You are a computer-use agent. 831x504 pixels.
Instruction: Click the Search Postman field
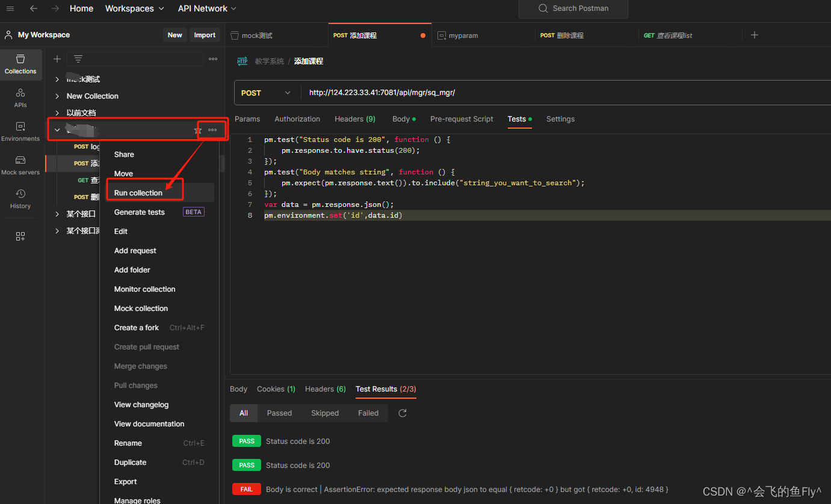click(573, 8)
